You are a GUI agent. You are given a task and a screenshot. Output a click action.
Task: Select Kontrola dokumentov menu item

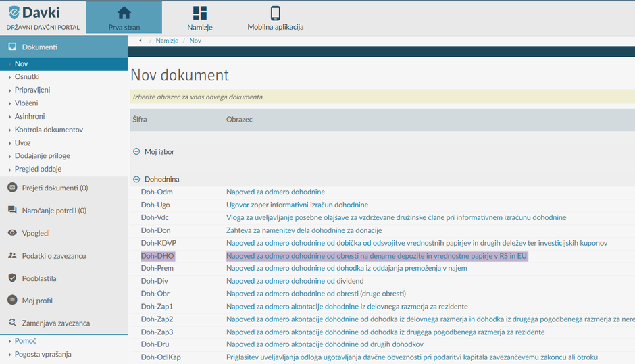[49, 130]
